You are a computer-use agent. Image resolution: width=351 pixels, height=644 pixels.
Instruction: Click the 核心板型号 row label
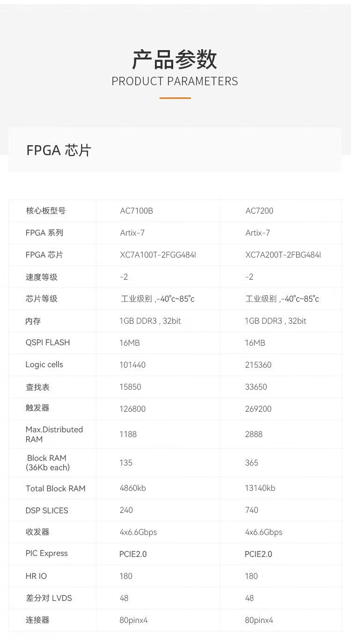45,211
